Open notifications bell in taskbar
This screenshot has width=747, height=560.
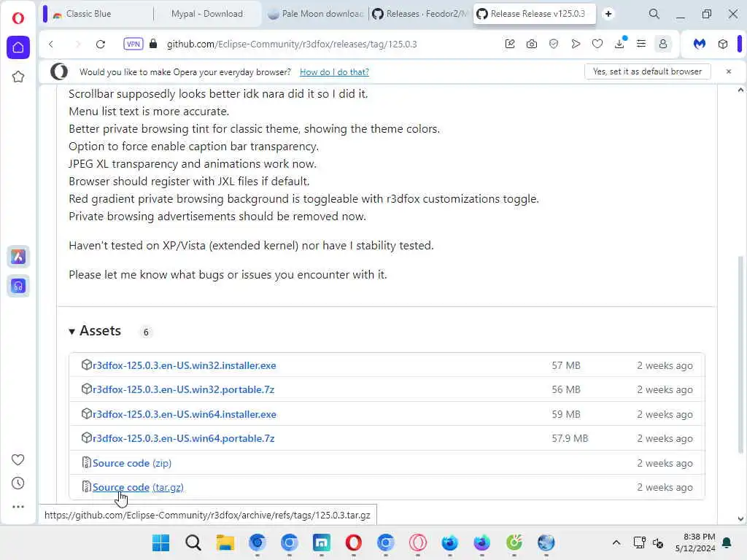point(727,542)
